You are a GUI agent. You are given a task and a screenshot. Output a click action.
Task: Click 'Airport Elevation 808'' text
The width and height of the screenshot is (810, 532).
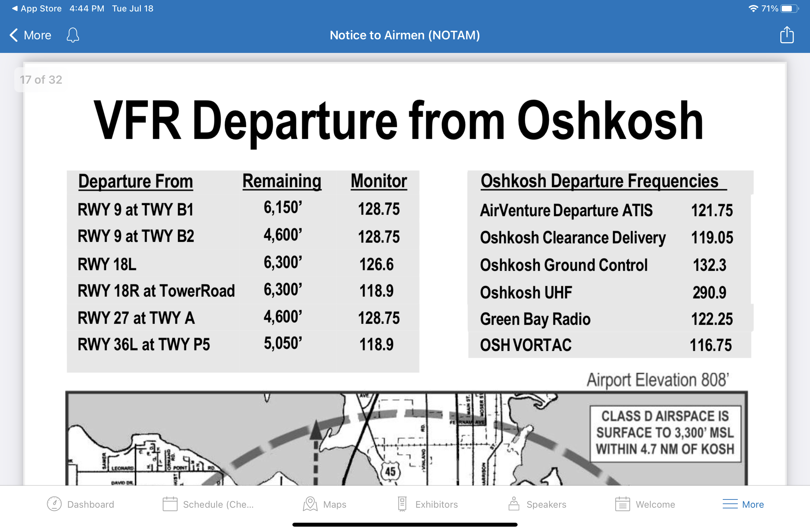pyautogui.click(x=658, y=380)
